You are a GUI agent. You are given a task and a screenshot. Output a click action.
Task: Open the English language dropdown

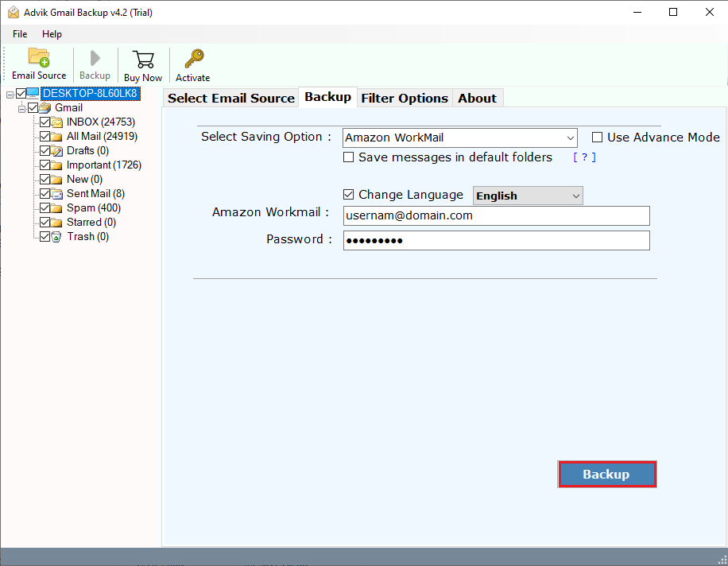[528, 196]
